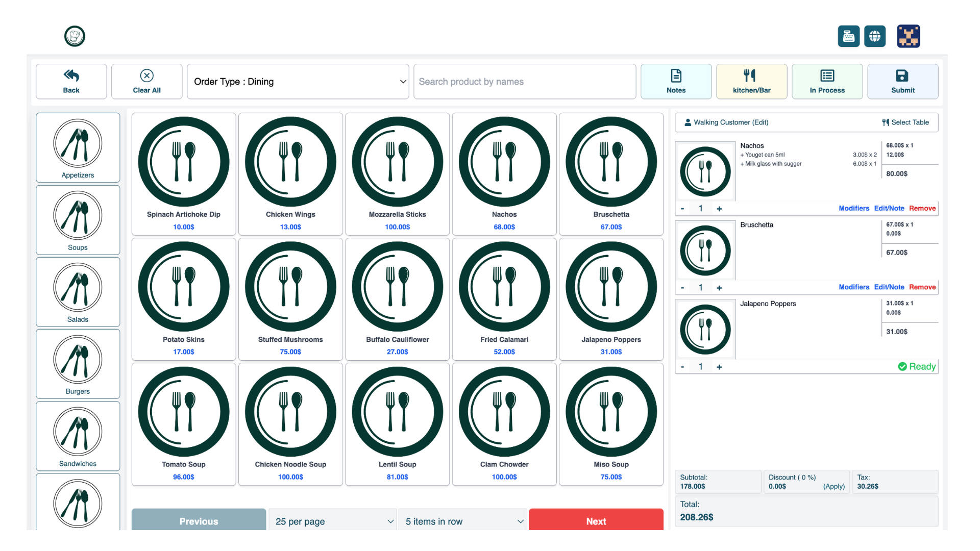Clear All items from the order
The image size is (980, 551).
click(146, 81)
